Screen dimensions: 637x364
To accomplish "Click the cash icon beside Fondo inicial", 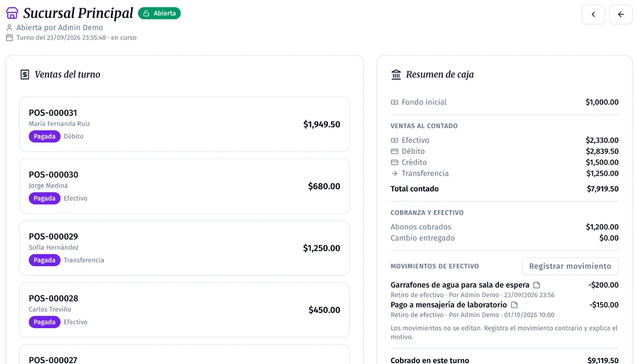I will pos(394,102).
